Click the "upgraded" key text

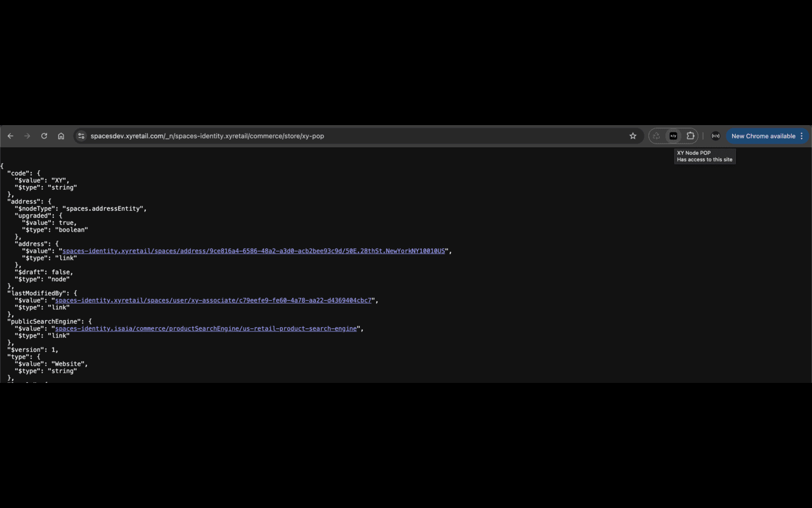tap(33, 216)
